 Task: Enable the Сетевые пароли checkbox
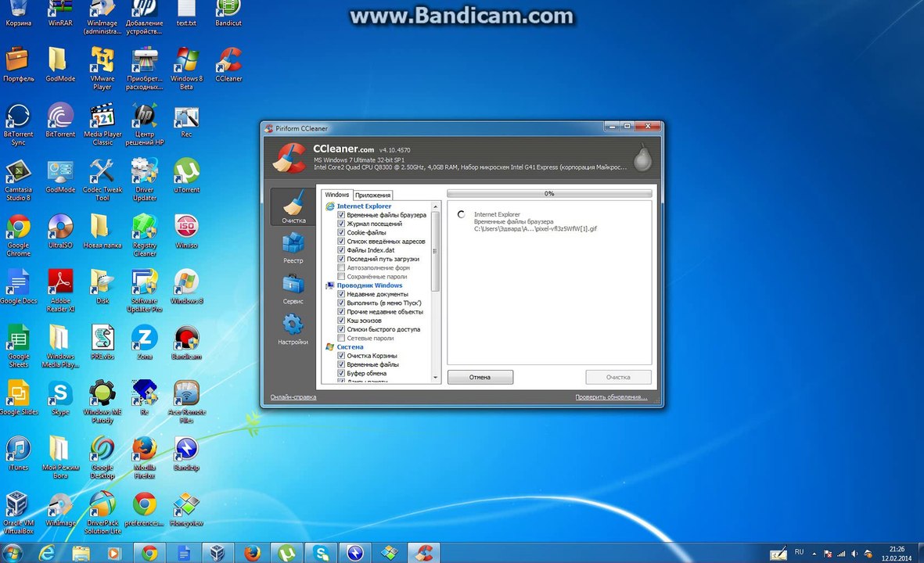341,338
